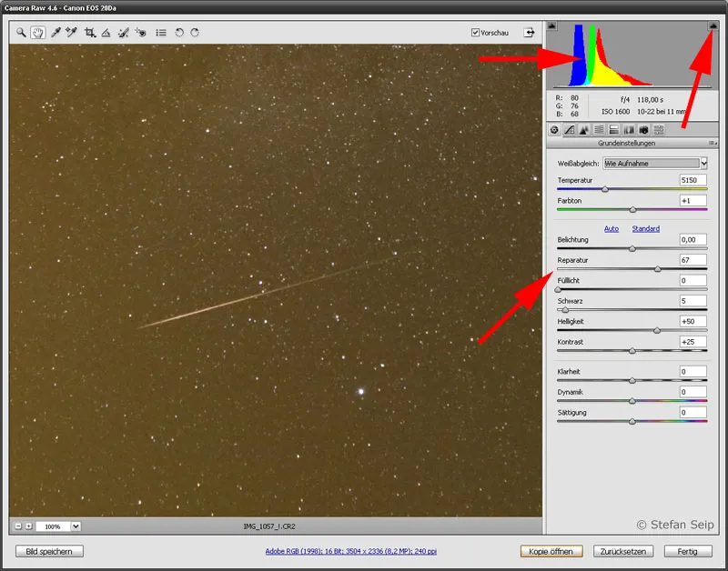Image resolution: width=728 pixels, height=571 pixels.
Task: Choose the Straighten tool
Action: [106, 33]
